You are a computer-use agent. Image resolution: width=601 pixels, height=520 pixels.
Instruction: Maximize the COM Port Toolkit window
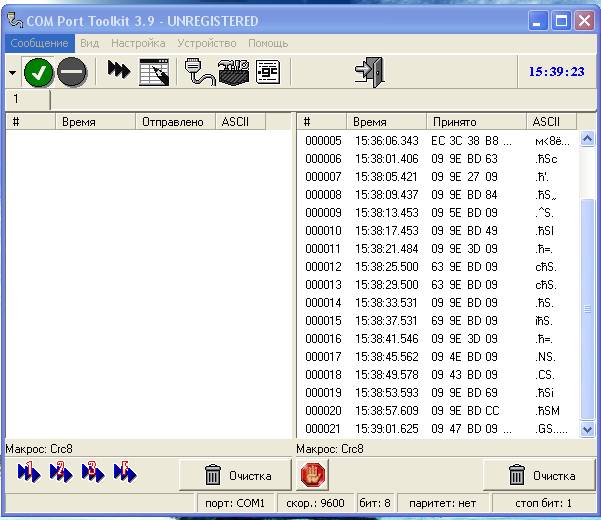561,21
